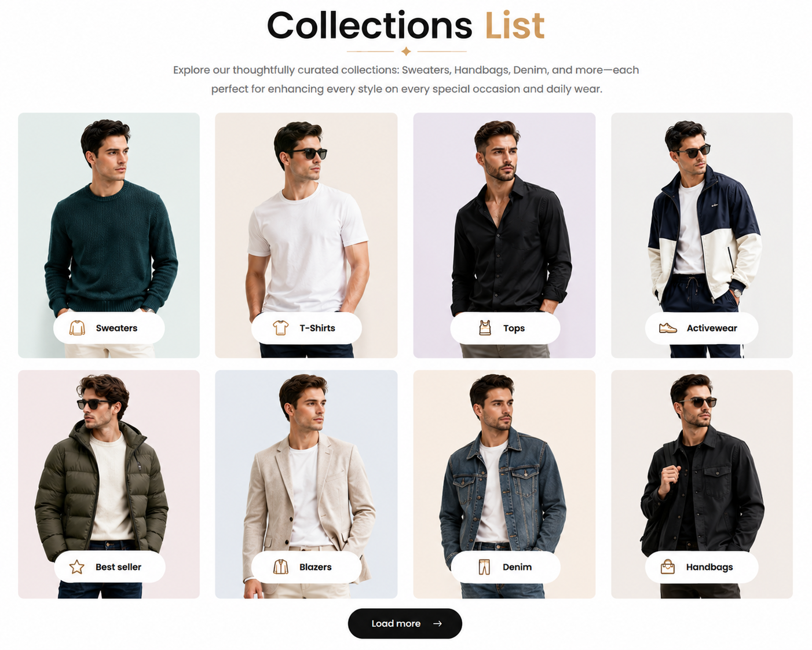Click the blazer icon beside Blazers

pyautogui.click(x=281, y=567)
